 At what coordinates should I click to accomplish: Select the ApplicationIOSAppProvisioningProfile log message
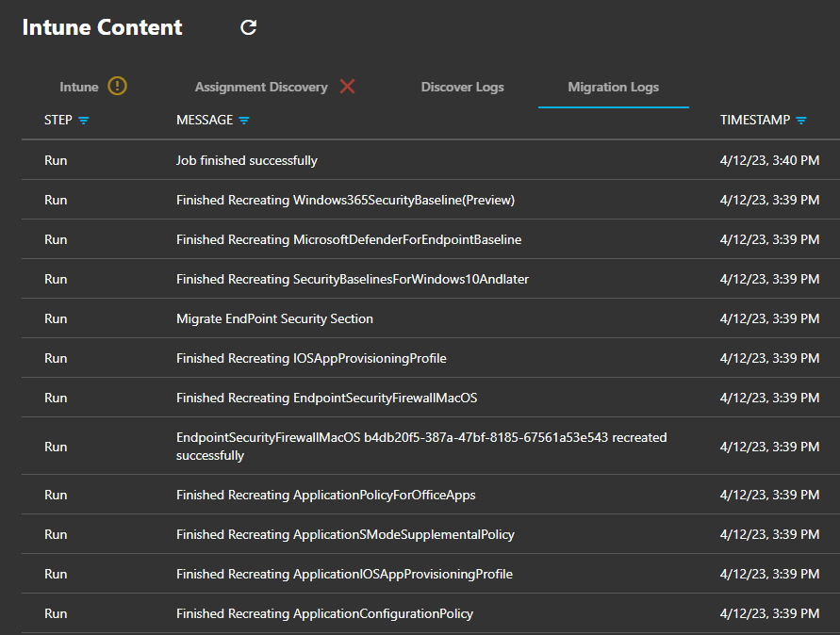click(x=344, y=575)
